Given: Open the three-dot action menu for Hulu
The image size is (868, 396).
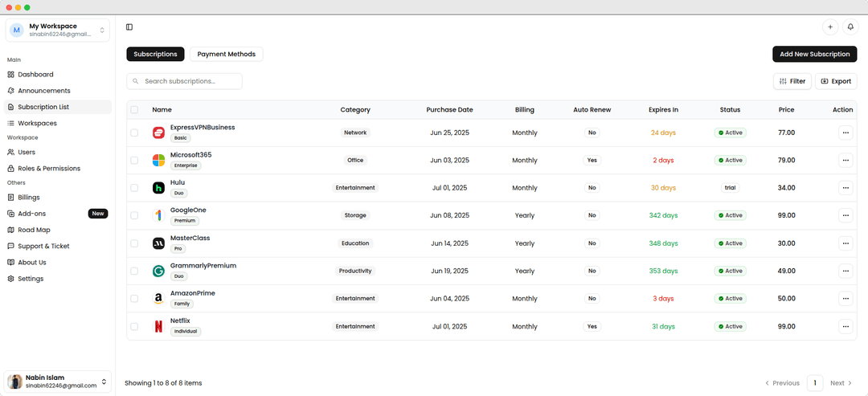Looking at the screenshot, I should tap(845, 188).
